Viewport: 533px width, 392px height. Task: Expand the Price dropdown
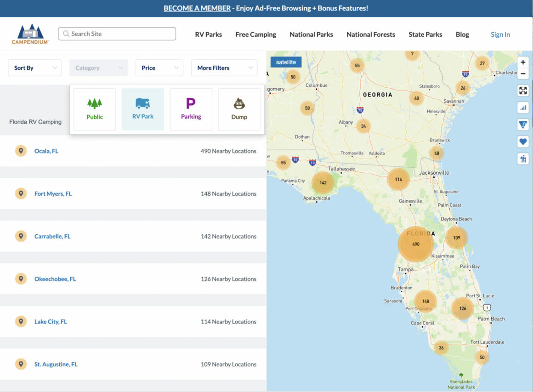click(x=159, y=68)
